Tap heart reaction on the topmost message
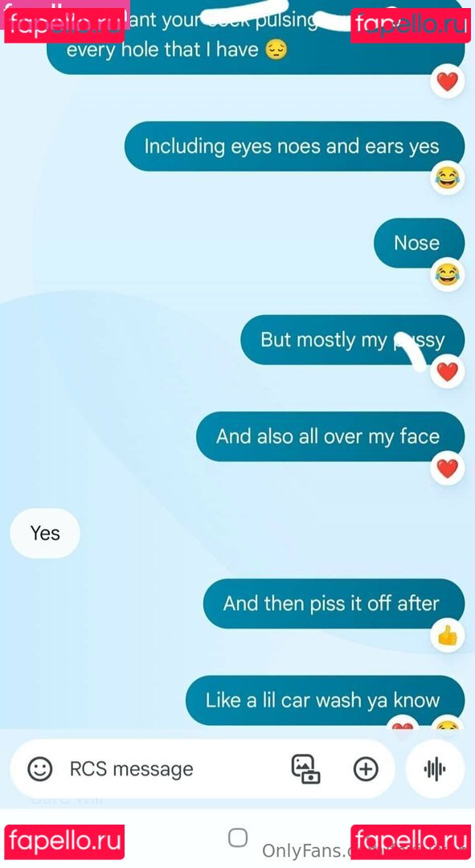The width and height of the screenshot is (475, 868). [x=448, y=82]
